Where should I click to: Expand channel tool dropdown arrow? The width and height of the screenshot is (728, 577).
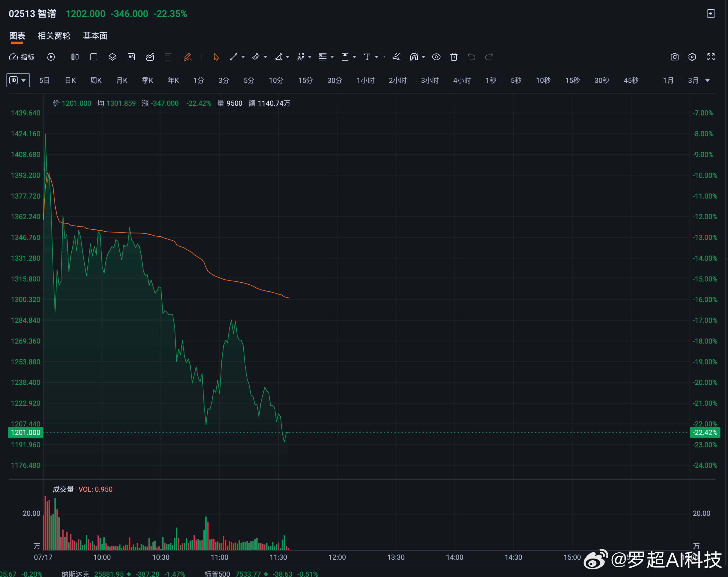tap(265, 57)
